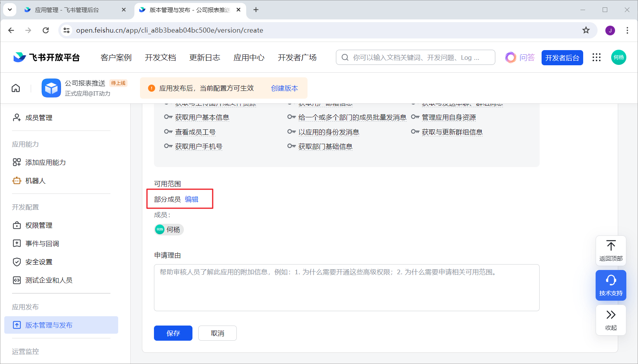638x364 pixels.
Task: Open Chrome's three-dot menu
Action: point(627,30)
